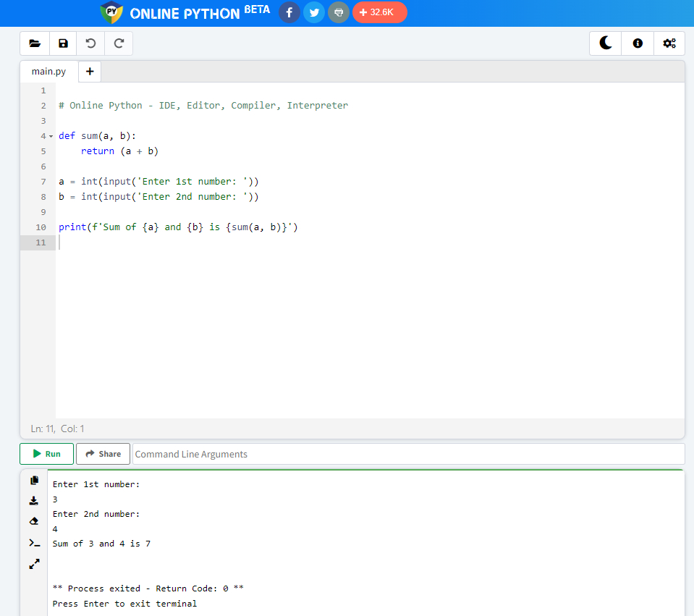The height and width of the screenshot is (616, 694).
Task: Click line number 7 in gutter
Action: (x=43, y=182)
